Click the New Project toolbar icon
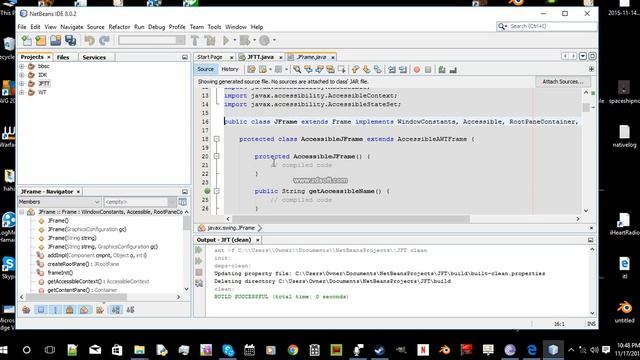 (x=41, y=40)
